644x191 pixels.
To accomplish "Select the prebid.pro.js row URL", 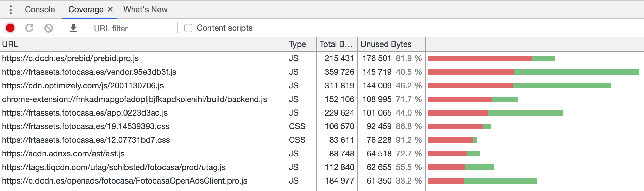I will [x=70, y=58].
